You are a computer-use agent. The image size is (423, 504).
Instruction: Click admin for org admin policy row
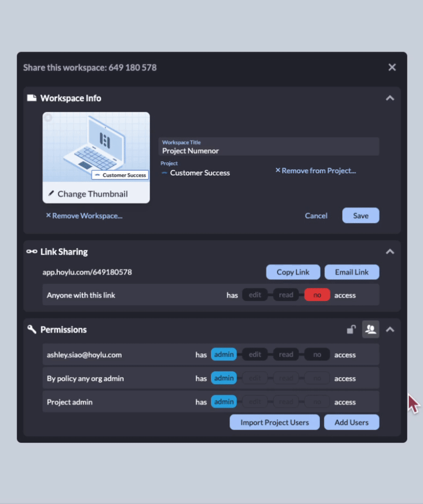click(224, 378)
